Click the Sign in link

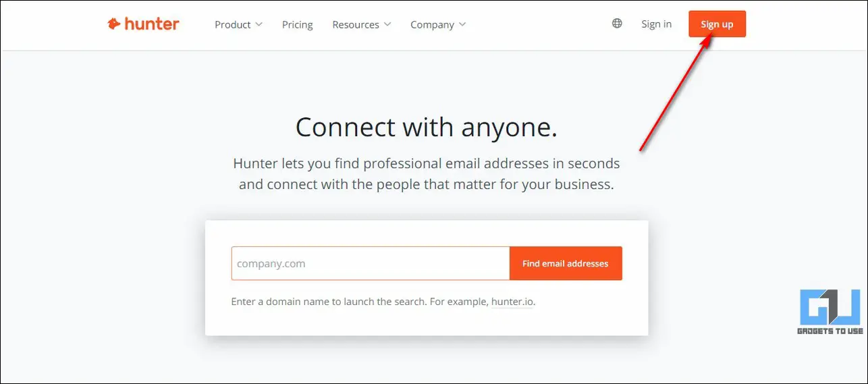point(656,24)
